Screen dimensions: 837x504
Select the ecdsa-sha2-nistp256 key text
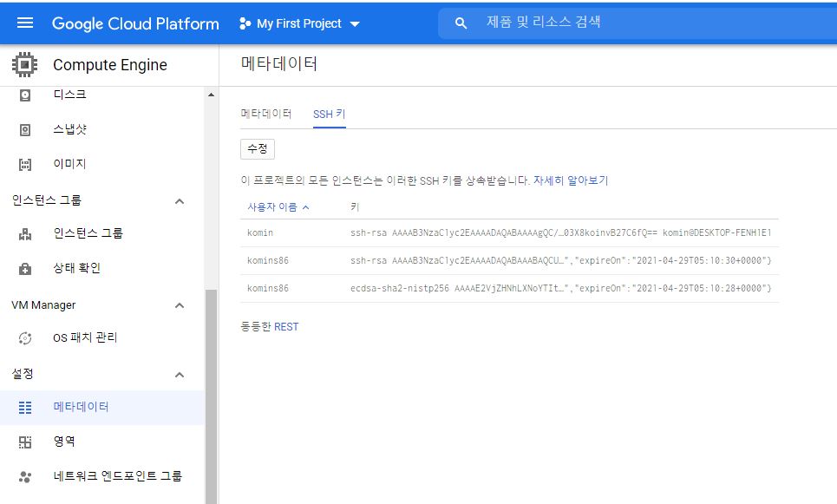click(x=560, y=288)
